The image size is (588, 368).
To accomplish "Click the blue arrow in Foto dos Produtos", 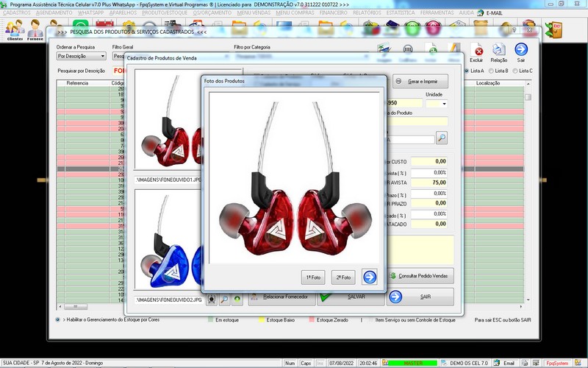I will [x=370, y=277].
